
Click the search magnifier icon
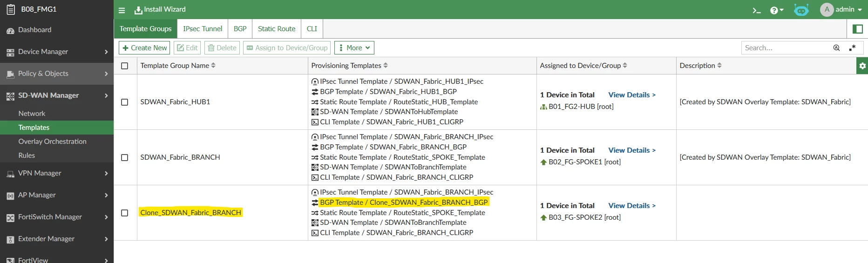[837, 48]
